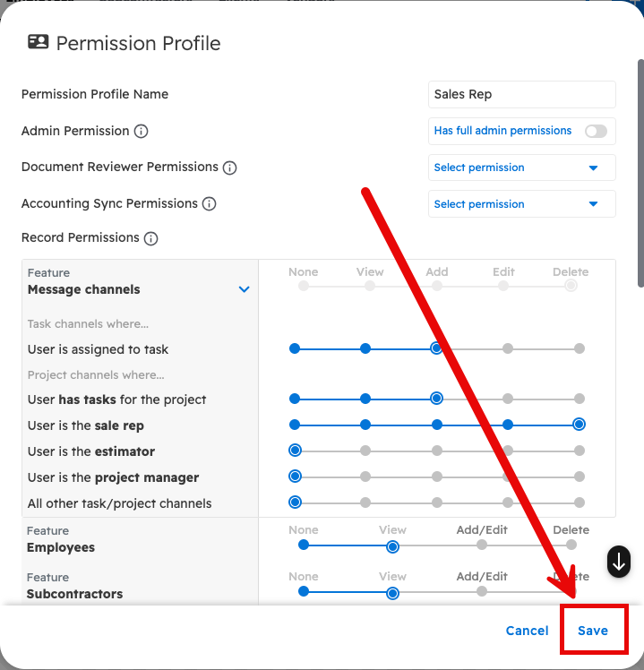Click the scroll-down arrow circle icon

coord(619,562)
